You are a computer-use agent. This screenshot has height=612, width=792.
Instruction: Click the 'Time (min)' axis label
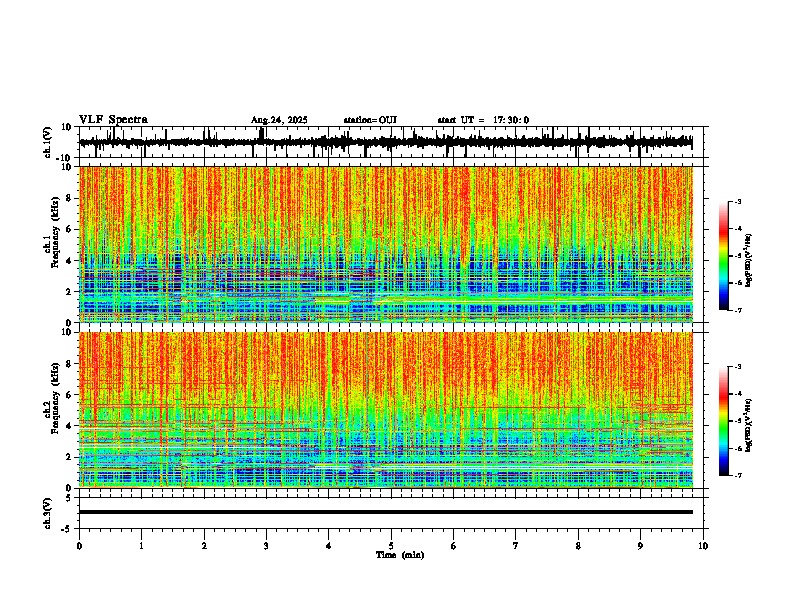[x=400, y=555]
